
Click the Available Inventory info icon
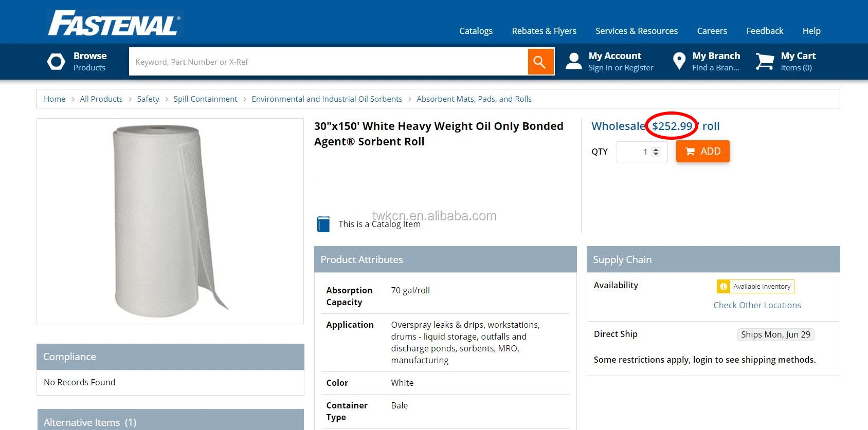[x=724, y=286]
